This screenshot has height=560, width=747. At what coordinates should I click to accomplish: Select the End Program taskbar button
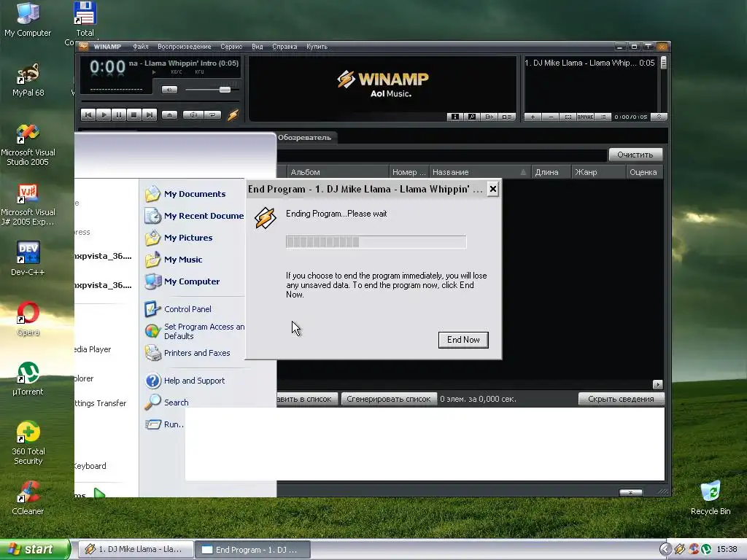(x=252, y=550)
